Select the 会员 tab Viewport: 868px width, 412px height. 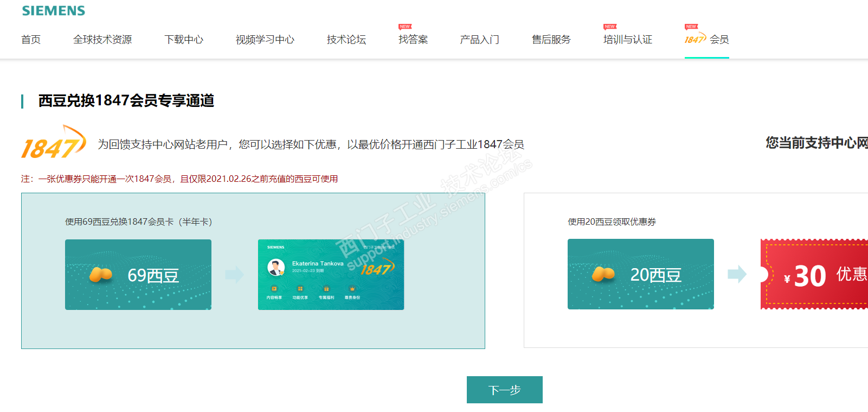point(707,40)
